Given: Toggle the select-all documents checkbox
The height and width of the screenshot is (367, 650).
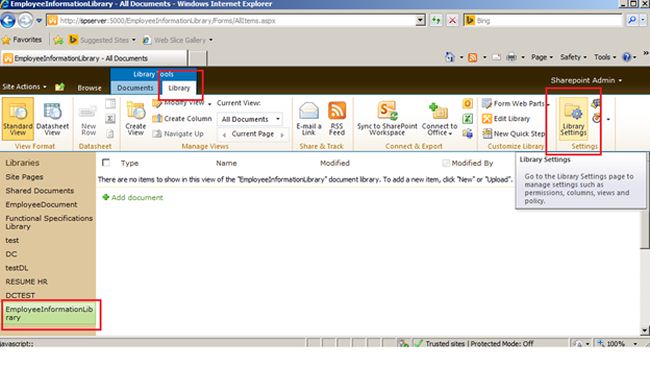Looking at the screenshot, I should [106, 163].
